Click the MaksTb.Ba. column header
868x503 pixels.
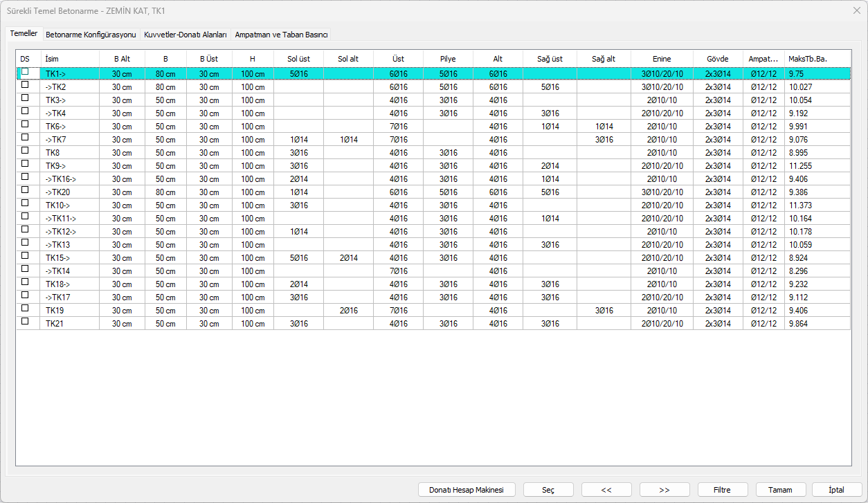coord(817,59)
